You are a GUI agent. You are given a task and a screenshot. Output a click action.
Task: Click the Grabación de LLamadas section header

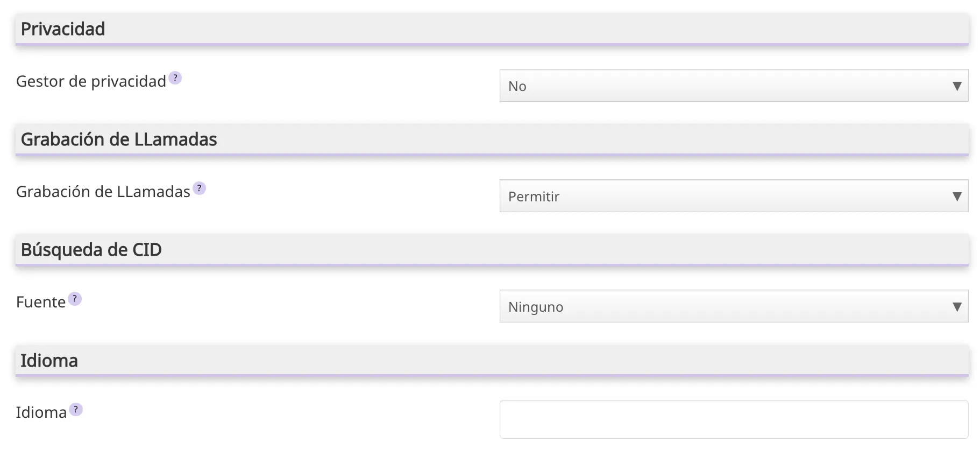coord(119,139)
